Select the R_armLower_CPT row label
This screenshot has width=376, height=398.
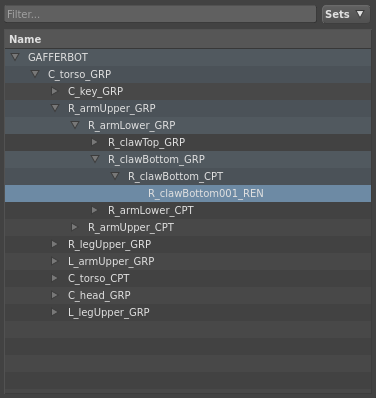coord(151,210)
